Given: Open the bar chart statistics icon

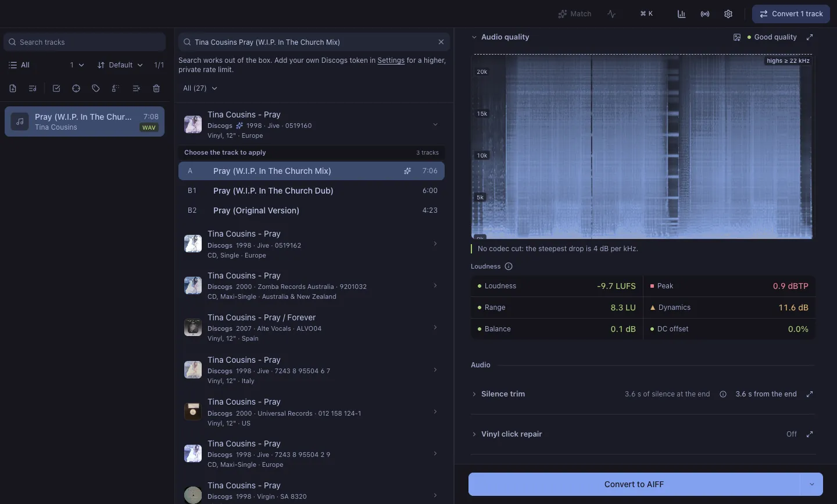Looking at the screenshot, I should coord(681,14).
